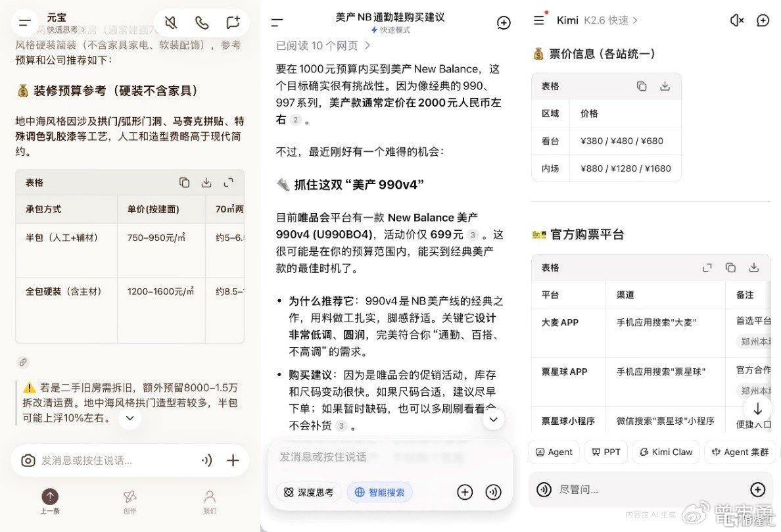Image resolution: width=781 pixels, height=532 pixels.
Task: Download the Kimi ticket price table
Action: (665, 86)
